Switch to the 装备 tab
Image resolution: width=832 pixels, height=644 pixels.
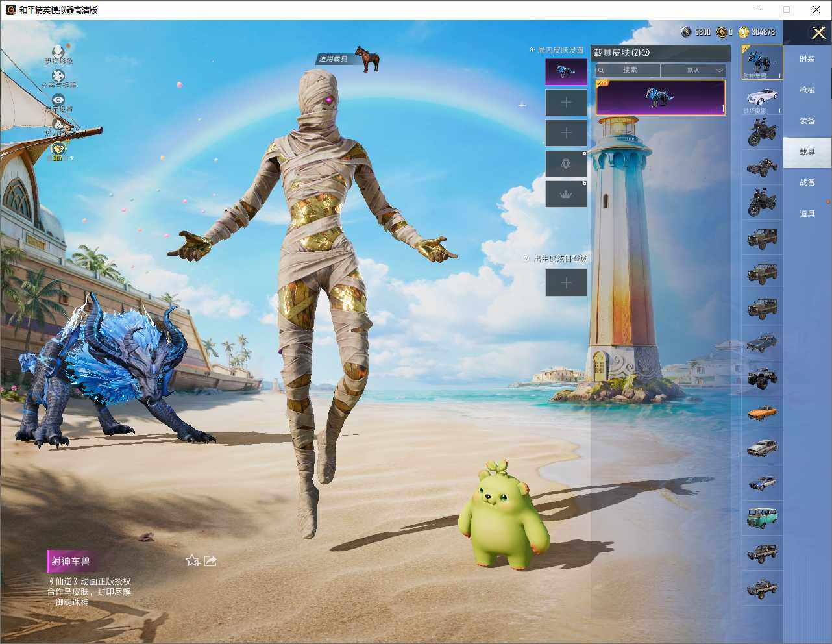click(807, 121)
